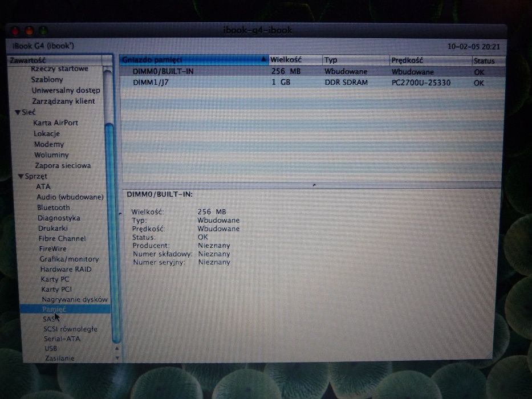Image resolution: width=532 pixels, height=399 pixels.
Task: Click the iBook G4 (ibook') header label
Action: click(x=43, y=46)
